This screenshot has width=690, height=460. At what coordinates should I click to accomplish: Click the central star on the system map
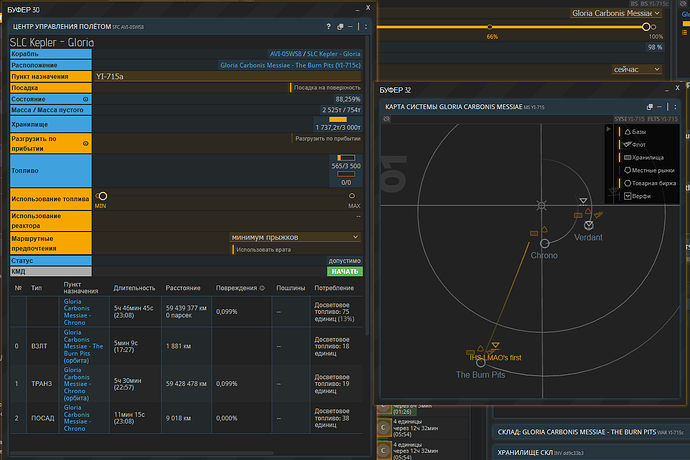[541, 205]
